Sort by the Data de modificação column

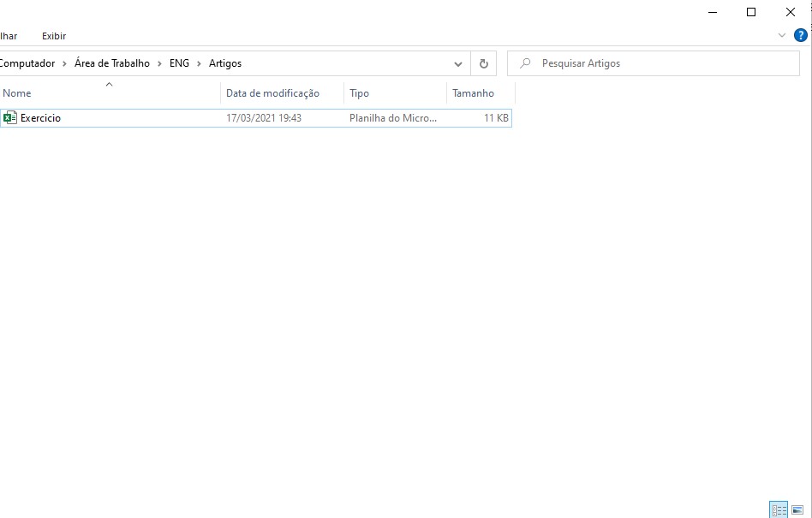(272, 93)
